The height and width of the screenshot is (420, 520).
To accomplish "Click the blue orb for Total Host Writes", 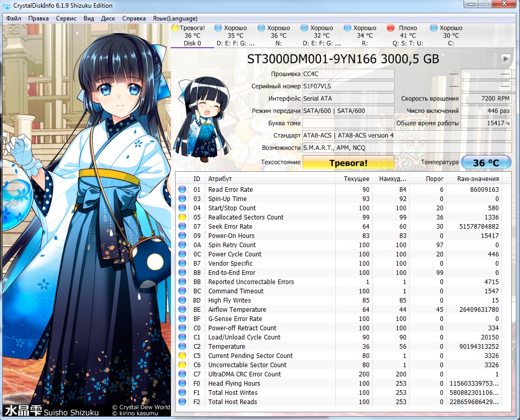I will click(182, 392).
